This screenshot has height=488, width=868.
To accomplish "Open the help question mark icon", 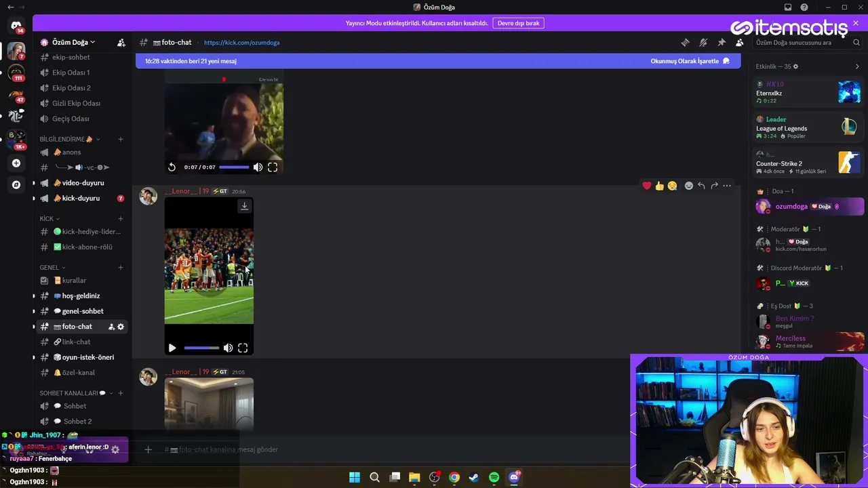I will (804, 7).
